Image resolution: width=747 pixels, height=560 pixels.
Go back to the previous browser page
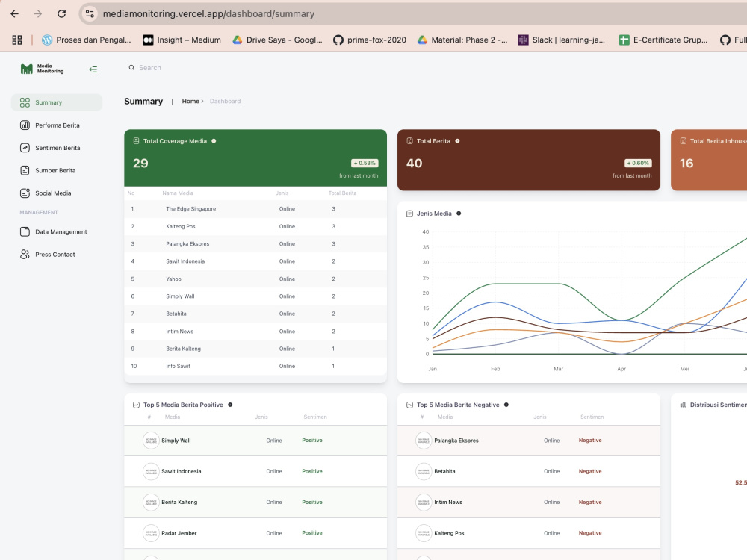[x=14, y=13]
